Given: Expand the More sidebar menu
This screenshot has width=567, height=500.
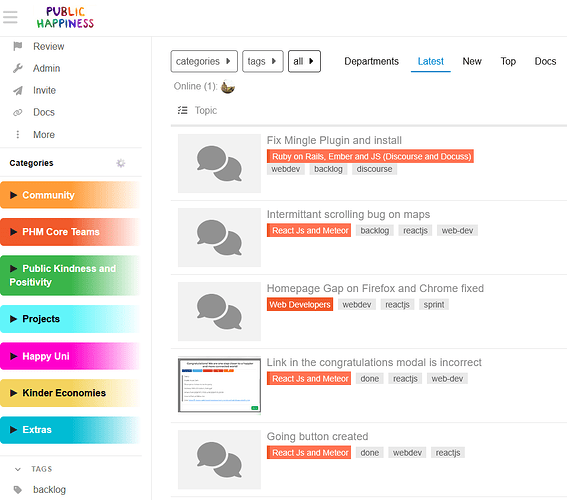Looking at the screenshot, I should pyautogui.click(x=34, y=134).
